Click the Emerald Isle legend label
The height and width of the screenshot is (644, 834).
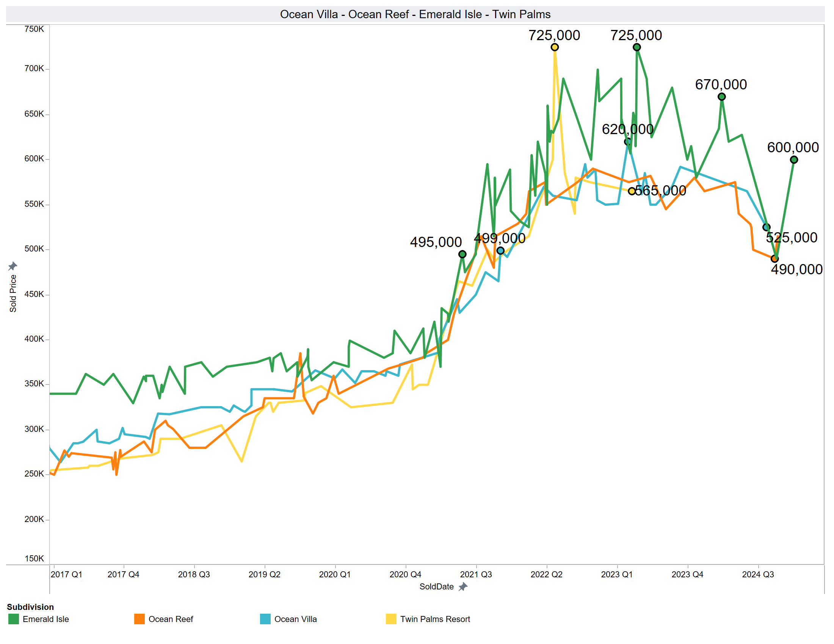point(46,619)
